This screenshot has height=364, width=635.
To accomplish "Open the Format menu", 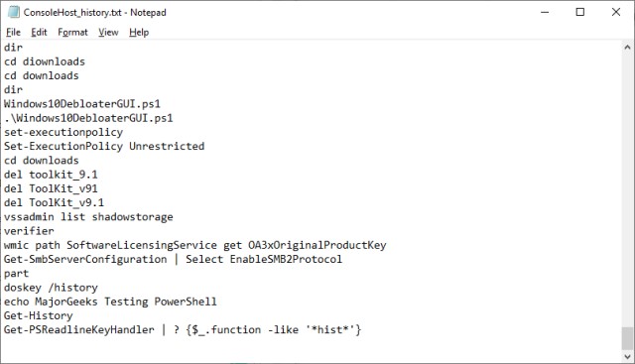I will pos(72,32).
